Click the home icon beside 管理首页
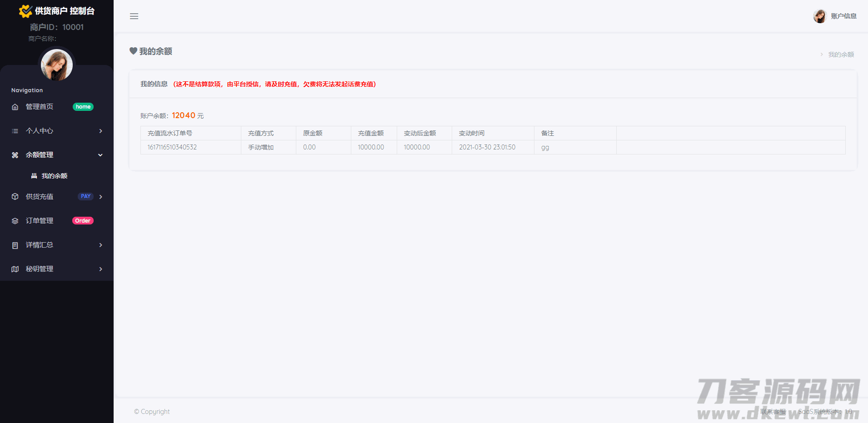This screenshot has height=423, width=868. (x=15, y=107)
